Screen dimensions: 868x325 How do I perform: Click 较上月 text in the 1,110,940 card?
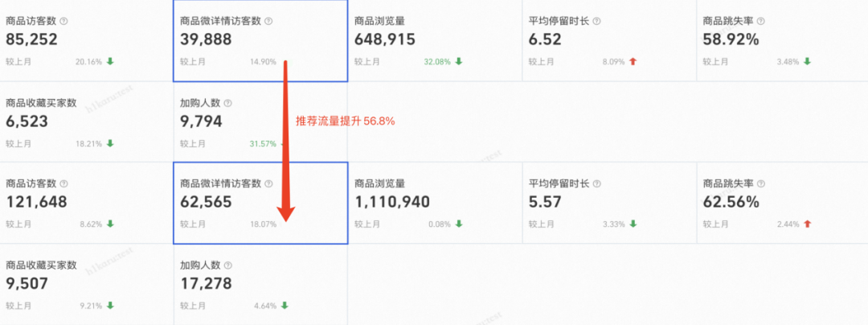pyautogui.click(x=367, y=224)
